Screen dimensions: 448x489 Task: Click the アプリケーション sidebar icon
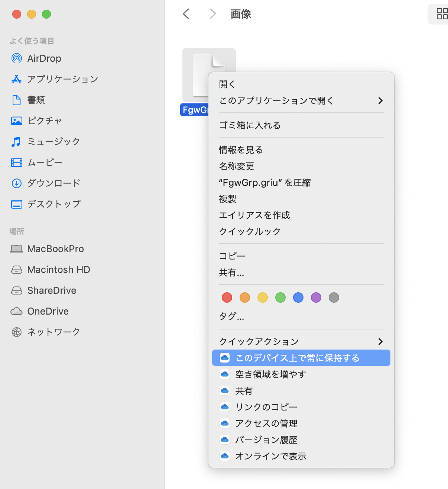(17, 79)
